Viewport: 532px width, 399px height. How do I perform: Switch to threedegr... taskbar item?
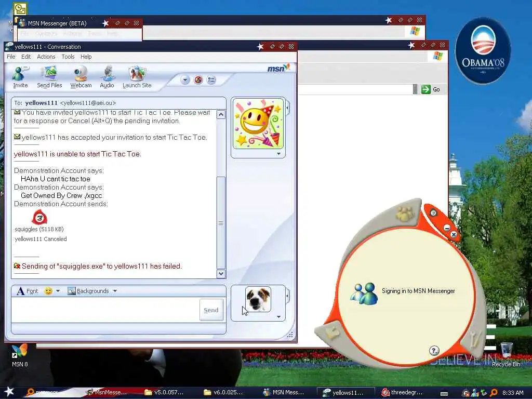click(403, 393)
